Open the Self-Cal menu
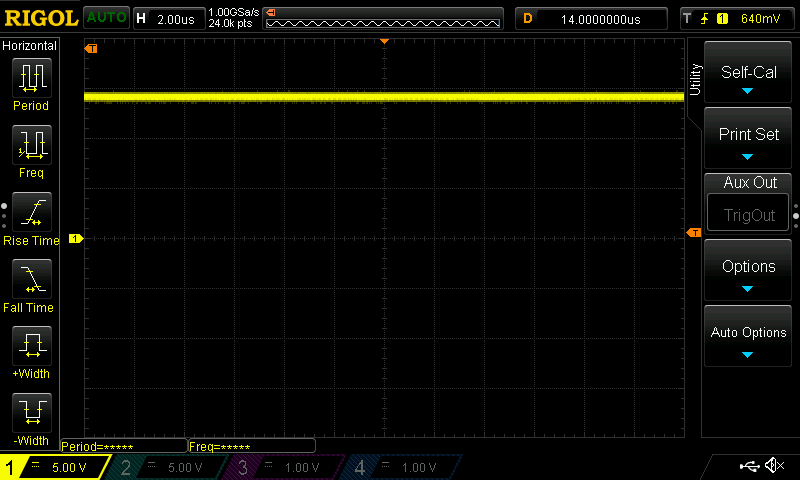The height and width of the screenshot is (480, 800). [x=748, y=72]
